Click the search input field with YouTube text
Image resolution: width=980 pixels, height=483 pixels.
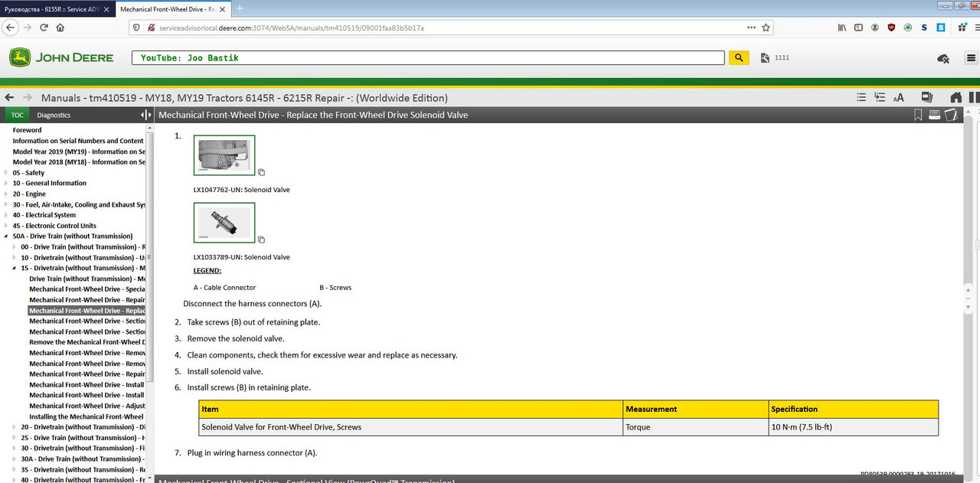tap(428, 58)
